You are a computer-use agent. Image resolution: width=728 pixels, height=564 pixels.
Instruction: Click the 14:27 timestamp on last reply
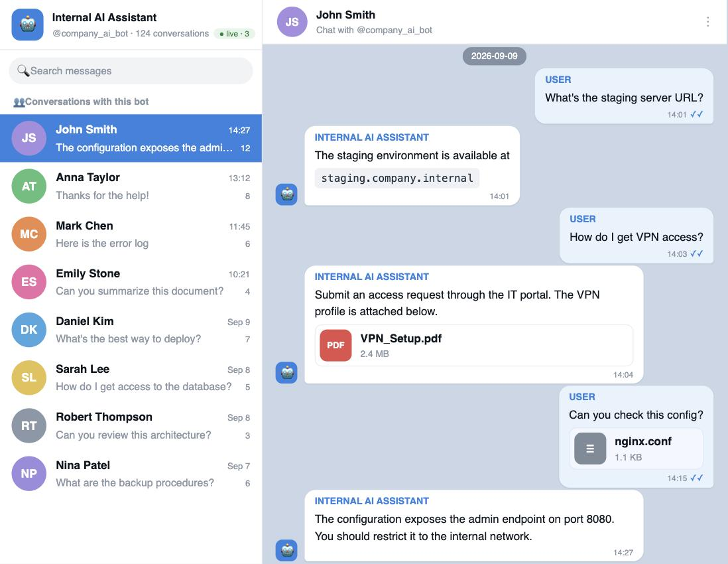point(623,552)
